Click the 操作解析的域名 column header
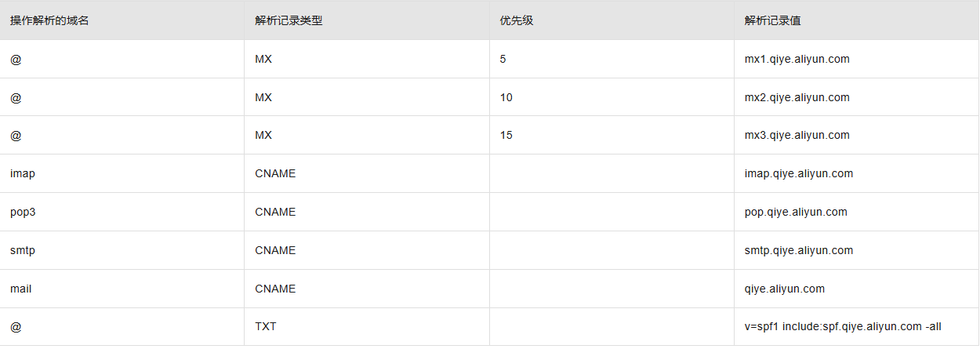This screenshot has height=349, width=980. [49, 20]
